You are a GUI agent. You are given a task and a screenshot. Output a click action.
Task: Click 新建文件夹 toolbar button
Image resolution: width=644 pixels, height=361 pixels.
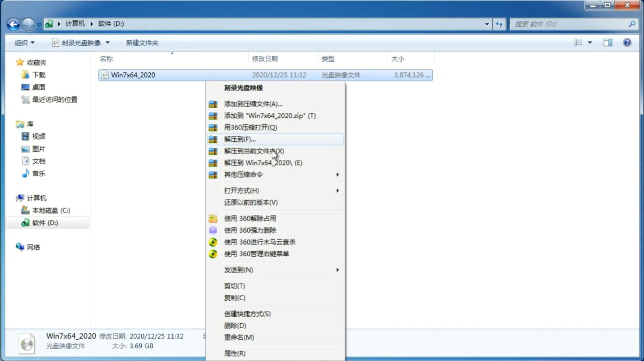[x=142, y=43]
